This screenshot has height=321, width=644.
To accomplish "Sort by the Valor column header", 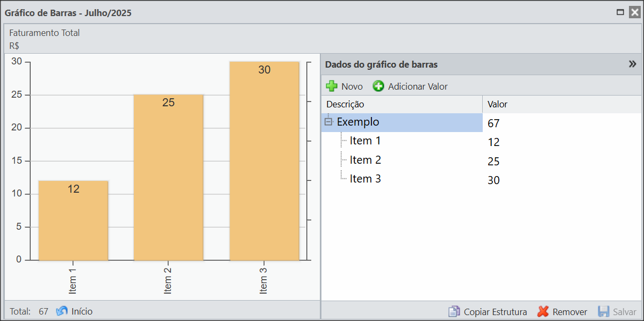I will click(x=559, y=104).
